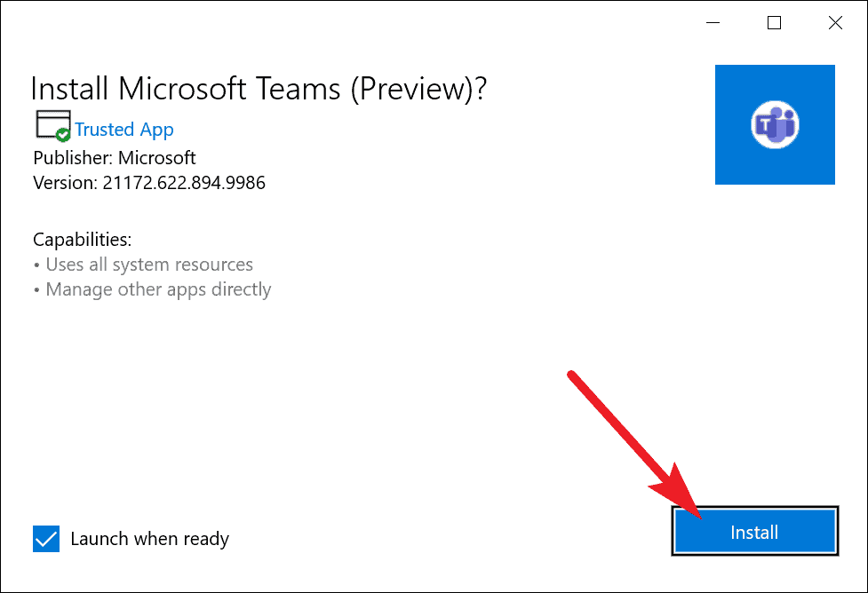The image size is (868, 593).
Task: Select the Publisher: Microsoft line
Action: (115, 158)
